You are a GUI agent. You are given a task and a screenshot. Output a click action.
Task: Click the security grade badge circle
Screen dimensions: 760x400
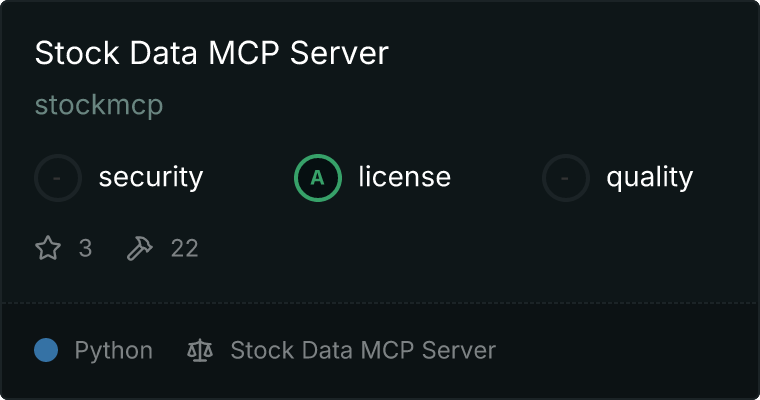tap(58, 178)
